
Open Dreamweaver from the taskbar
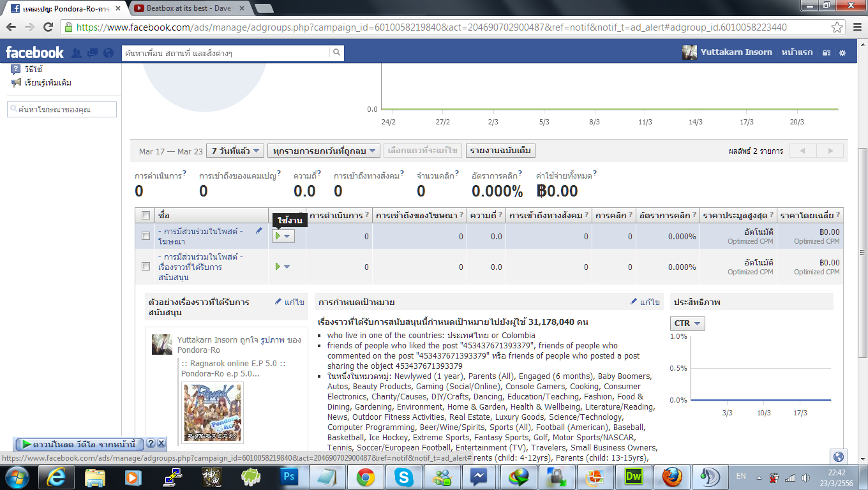[633, 477]
